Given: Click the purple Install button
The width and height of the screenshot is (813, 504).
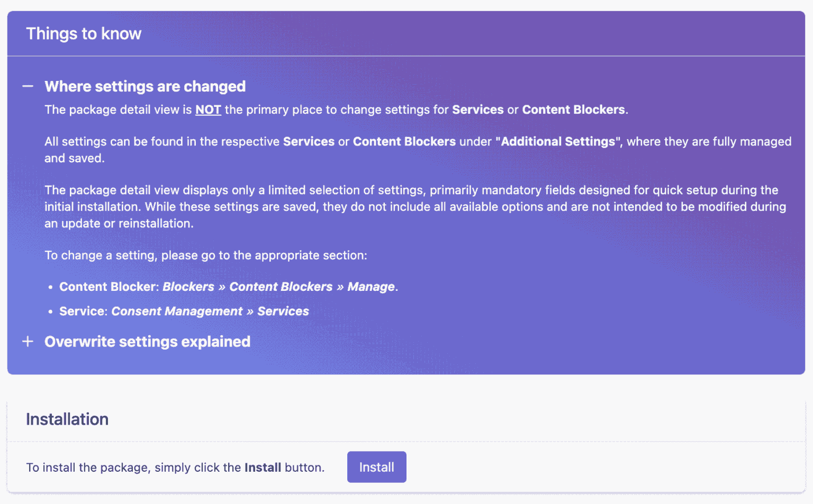Looking at the screenshot, I should (x=377, y=467).
